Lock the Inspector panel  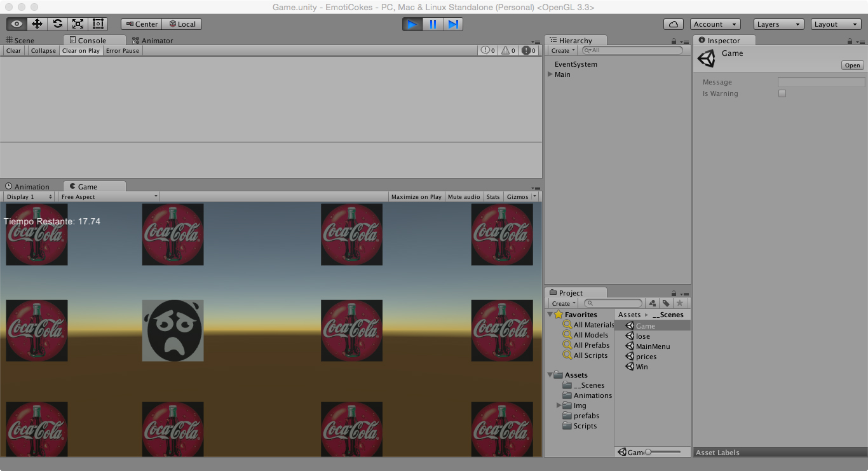point(850,41)
